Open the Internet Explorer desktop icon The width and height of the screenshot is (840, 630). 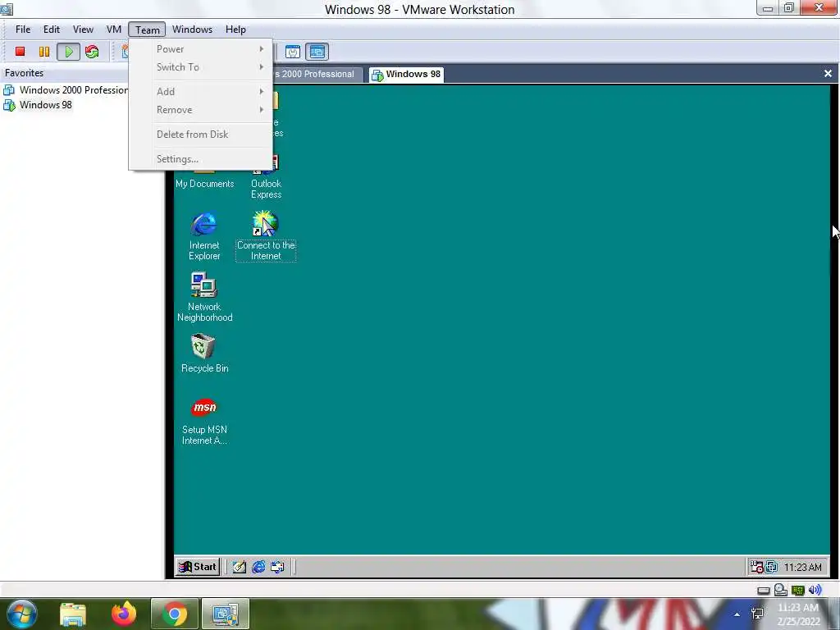click(x=204, y=235)
